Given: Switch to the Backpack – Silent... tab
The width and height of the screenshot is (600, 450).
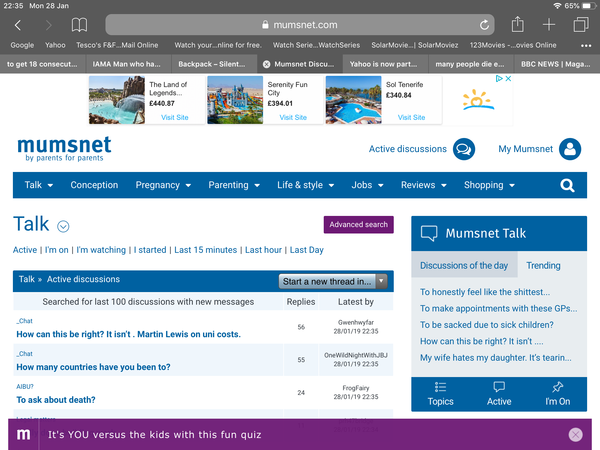Looking at the screenshot, I should (x=212, y=64).
